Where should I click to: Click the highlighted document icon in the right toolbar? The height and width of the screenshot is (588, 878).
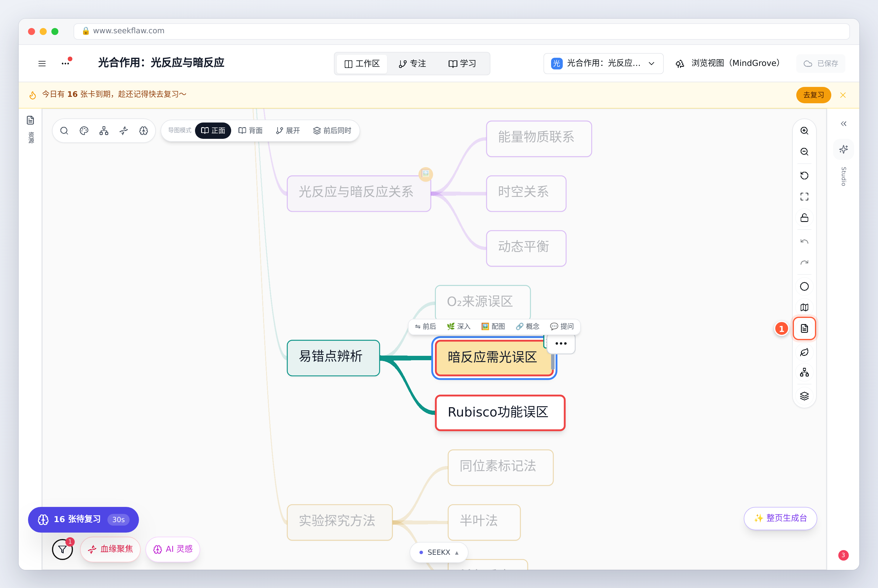(804, 328)
